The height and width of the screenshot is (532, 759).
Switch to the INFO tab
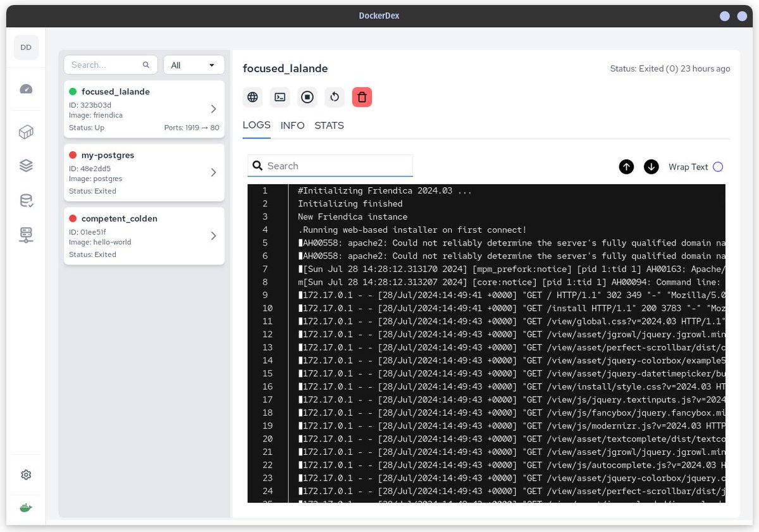tap(292, 125)
